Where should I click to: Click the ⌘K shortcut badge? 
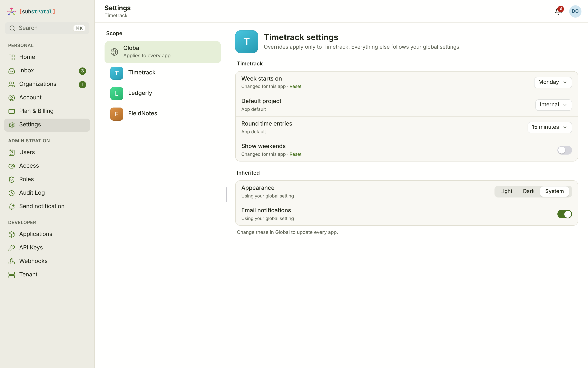pyautogui.click(x=79, y=28)
